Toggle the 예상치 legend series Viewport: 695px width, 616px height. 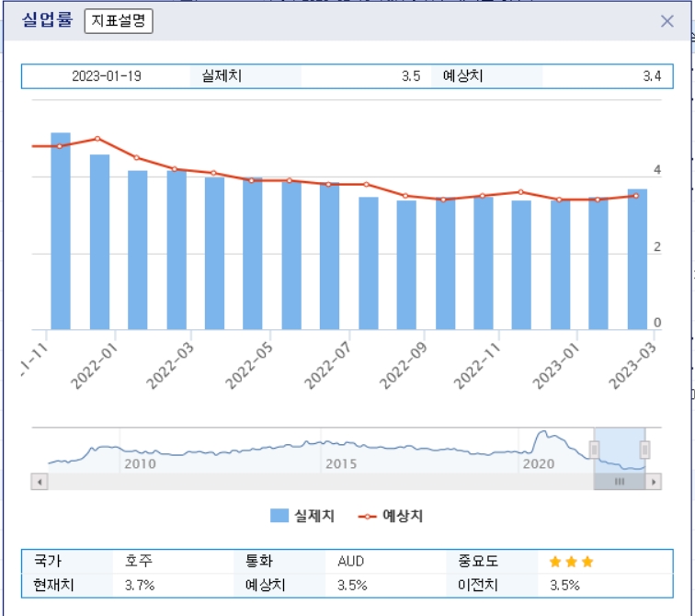point(391,516)
